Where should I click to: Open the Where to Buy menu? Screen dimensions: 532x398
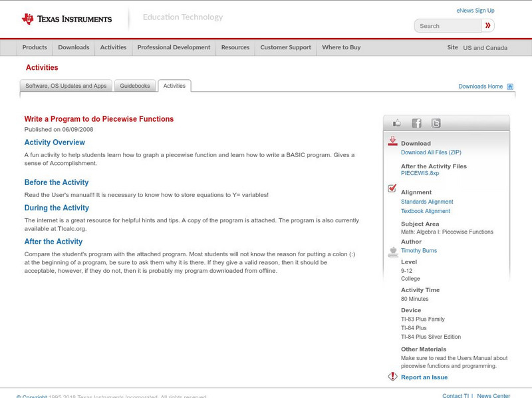click(341, 47)
